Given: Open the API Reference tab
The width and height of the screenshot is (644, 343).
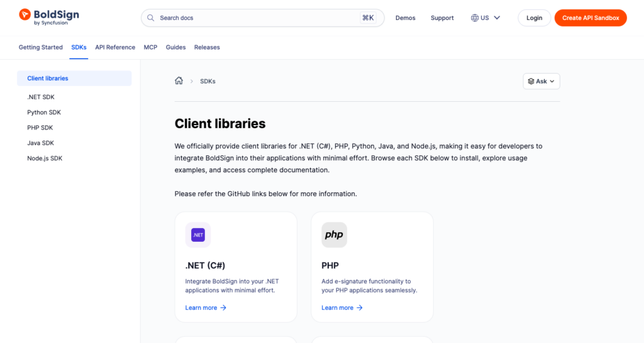Looking at the screenshot, I should point(115,47).
